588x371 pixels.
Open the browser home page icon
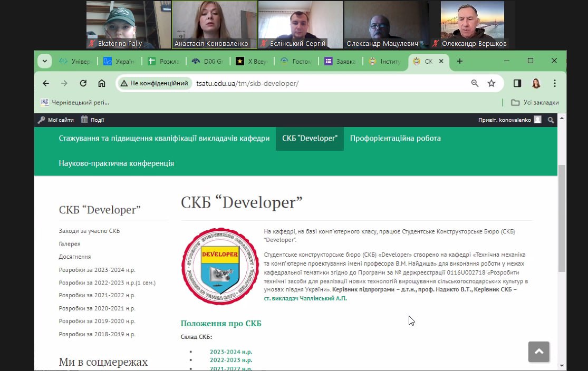102,83
